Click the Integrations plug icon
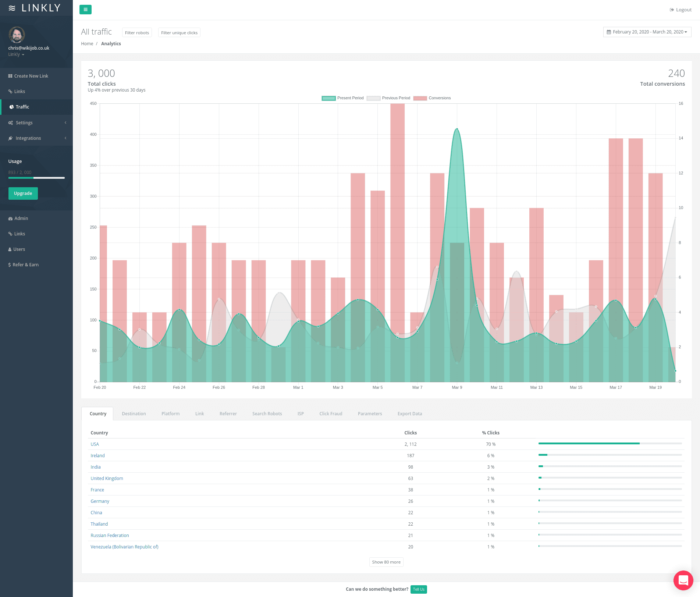Screen dimensions: 700x597 click(x=11, y=138)
